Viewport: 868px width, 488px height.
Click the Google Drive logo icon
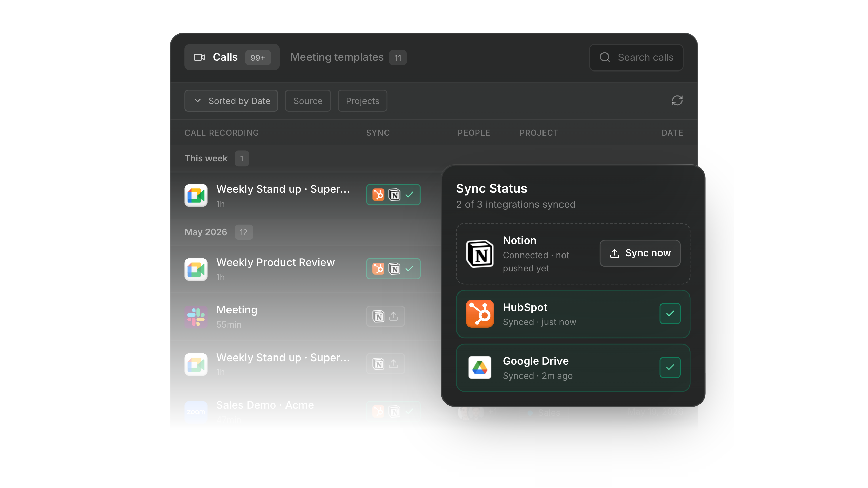pos(480,367)
